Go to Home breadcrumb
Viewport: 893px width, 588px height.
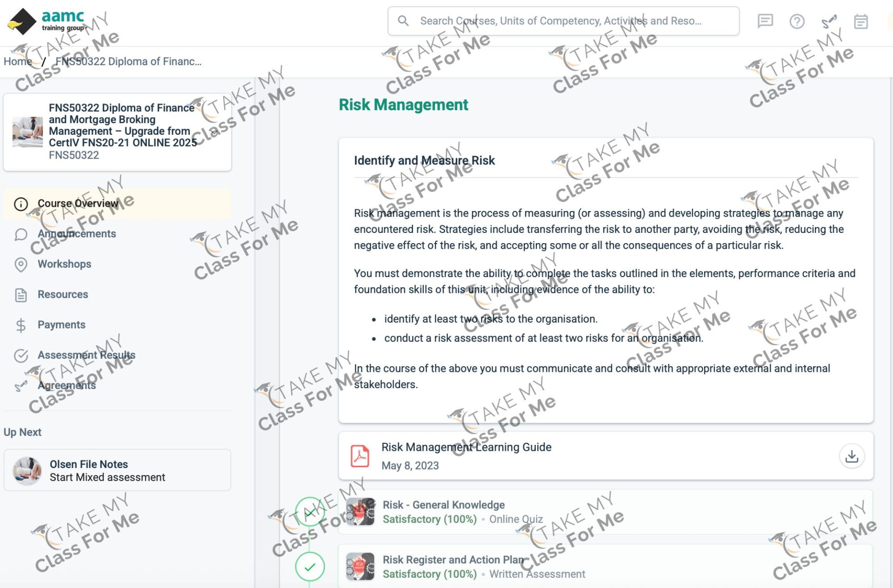coord(18,61)
